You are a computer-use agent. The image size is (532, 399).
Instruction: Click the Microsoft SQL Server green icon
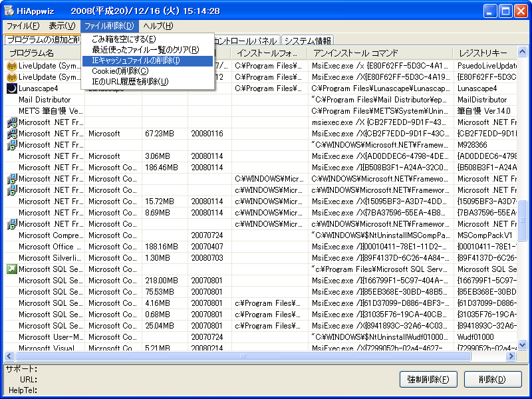tap(12, 269)
